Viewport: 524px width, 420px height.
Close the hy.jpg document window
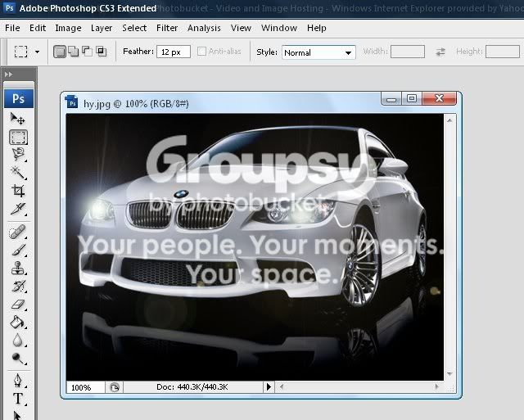coord(439,98)
